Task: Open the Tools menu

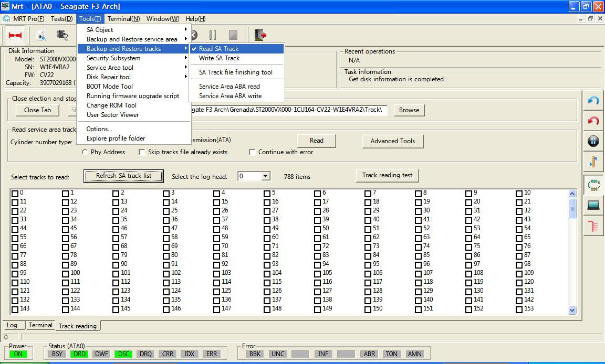Action: 90,19
